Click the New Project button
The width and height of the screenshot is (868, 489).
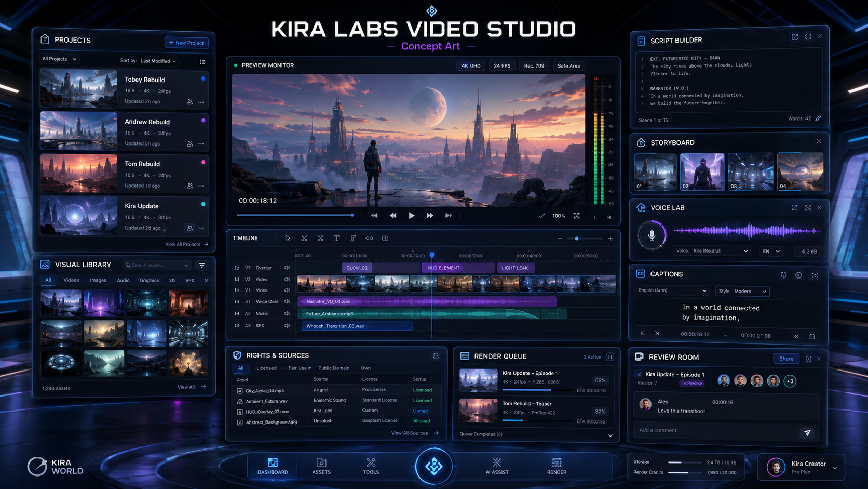(186, 43)
